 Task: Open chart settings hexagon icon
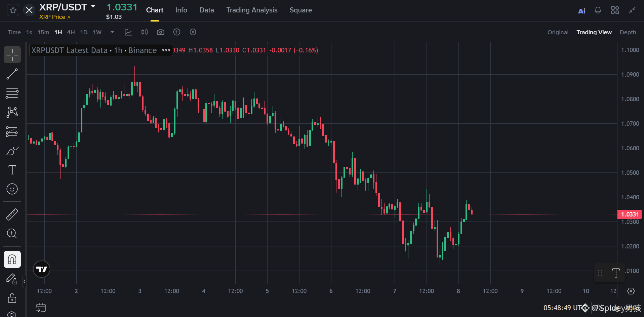click(193, 32)
